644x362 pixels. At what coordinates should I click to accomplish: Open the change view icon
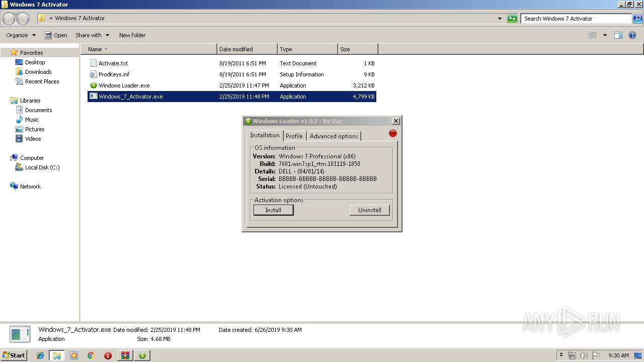pyautogui.click(x=593, y=35)
